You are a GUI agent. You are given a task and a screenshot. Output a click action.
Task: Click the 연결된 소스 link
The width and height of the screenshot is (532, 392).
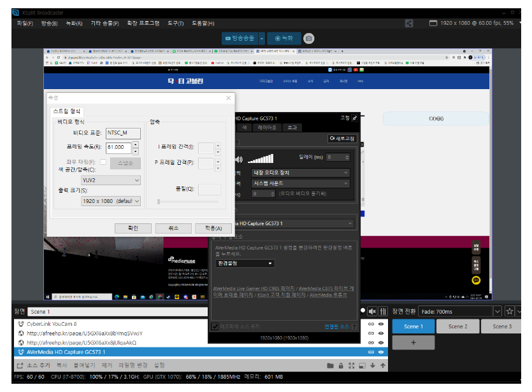tap(336, 326)
